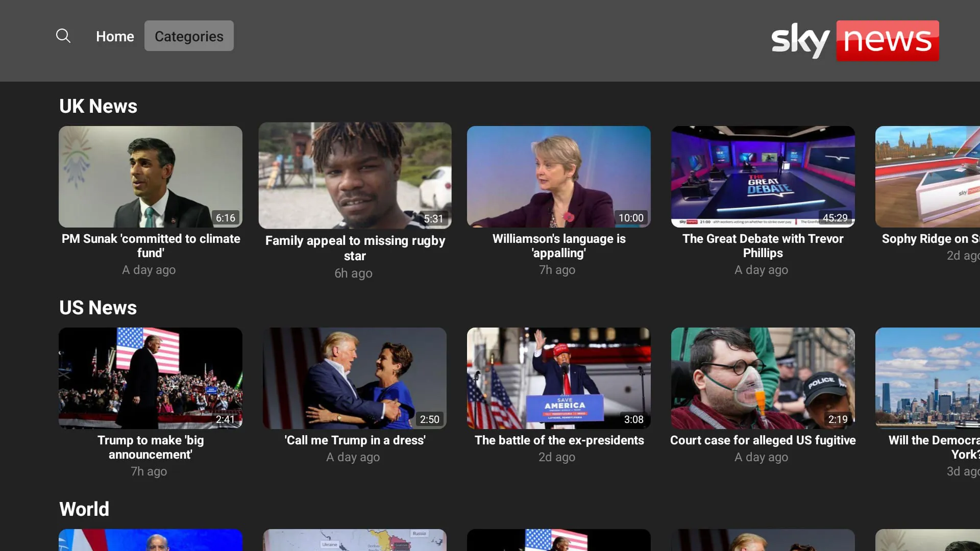Select 'Trump to make big announcement' video
The image size is (980, 551).
click(x=151, y=378)
